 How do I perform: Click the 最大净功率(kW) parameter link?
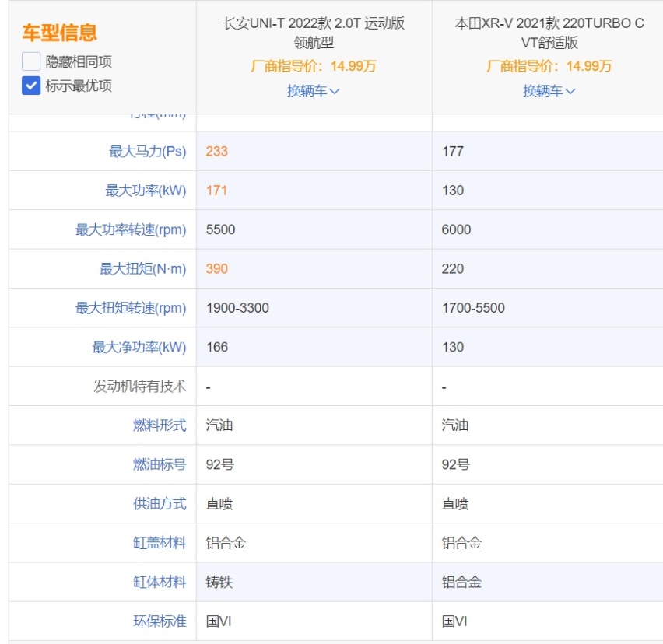139,347
